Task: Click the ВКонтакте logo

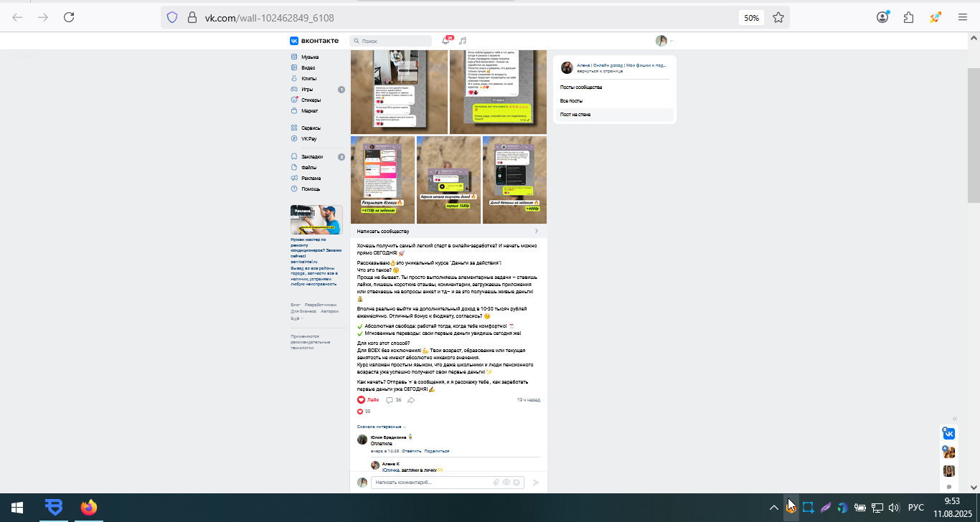Action: coord(316,41)
